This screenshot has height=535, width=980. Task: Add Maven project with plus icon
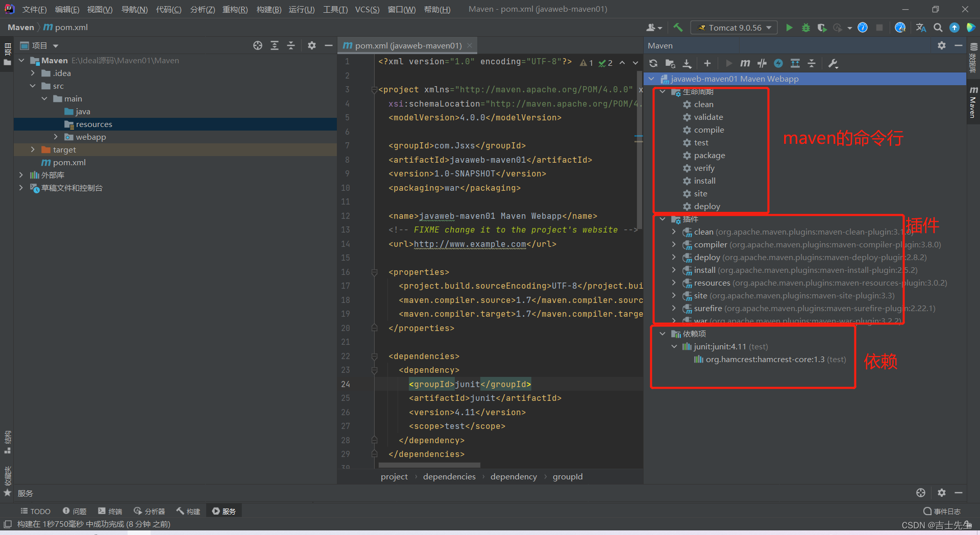[707, 63]
